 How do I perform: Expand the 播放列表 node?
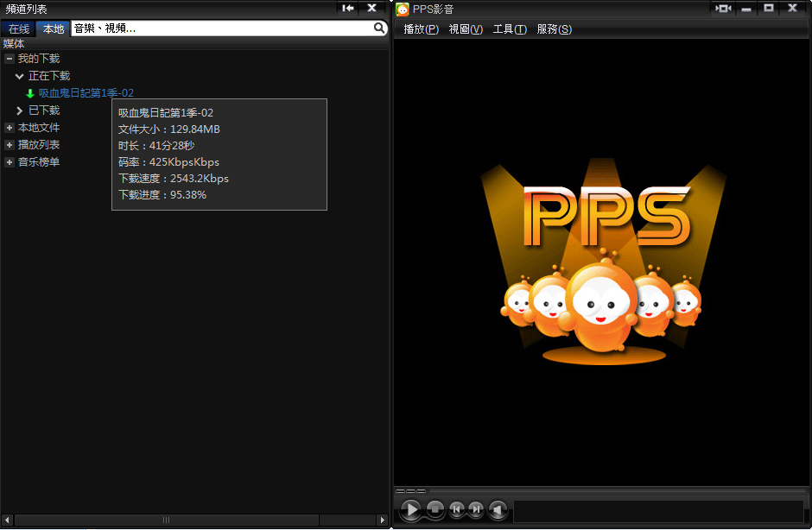[9, 145]
